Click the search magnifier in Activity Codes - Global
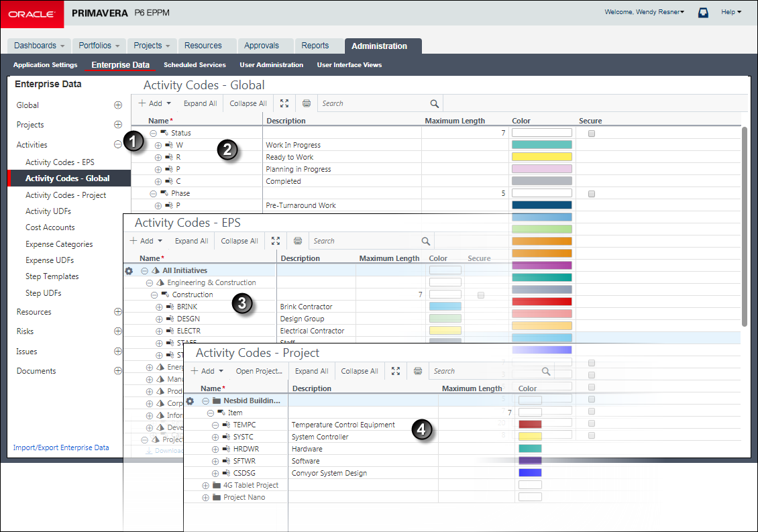 point(435,103)
